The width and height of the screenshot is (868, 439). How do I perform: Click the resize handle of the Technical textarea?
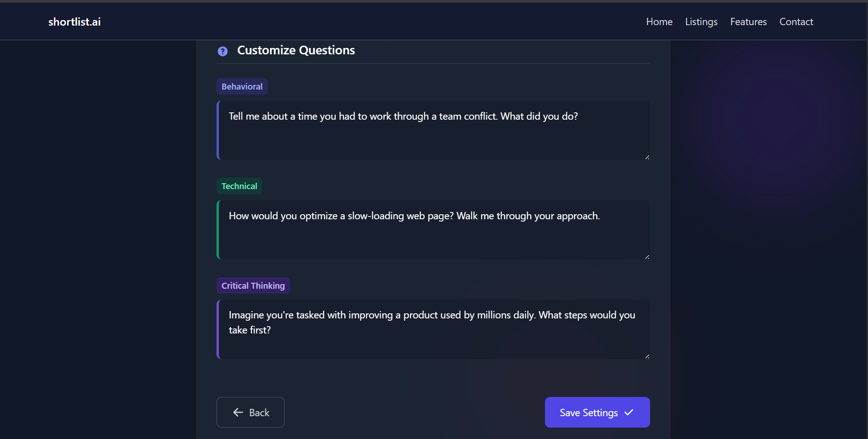[x=647, y=257]
